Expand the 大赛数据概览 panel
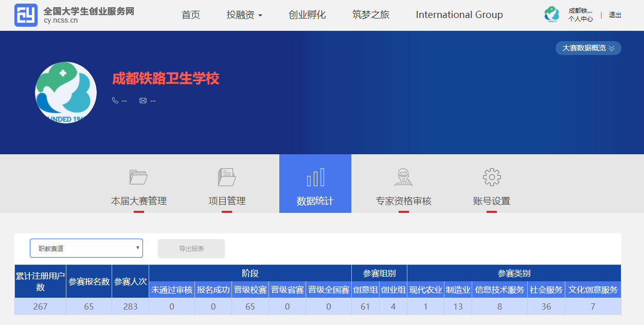Screen dimensions: 644x325 pyautogui.click(x=588, y=48)
